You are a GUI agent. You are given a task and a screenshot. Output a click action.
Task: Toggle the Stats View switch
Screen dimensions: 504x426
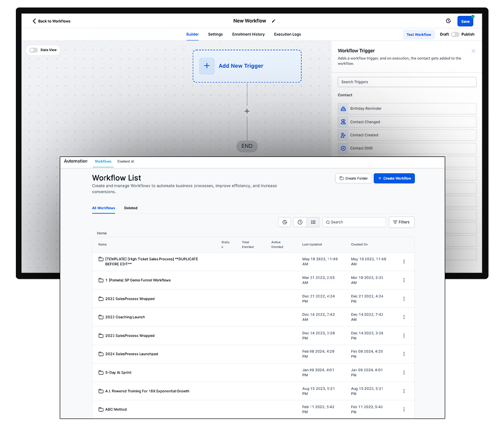coord(34,50)
